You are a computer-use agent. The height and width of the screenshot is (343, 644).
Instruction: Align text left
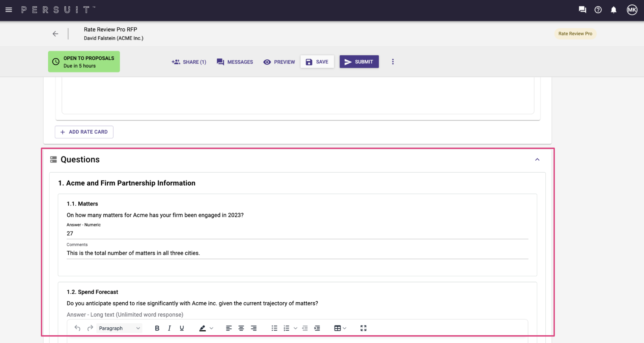click(x=229, y=328)
